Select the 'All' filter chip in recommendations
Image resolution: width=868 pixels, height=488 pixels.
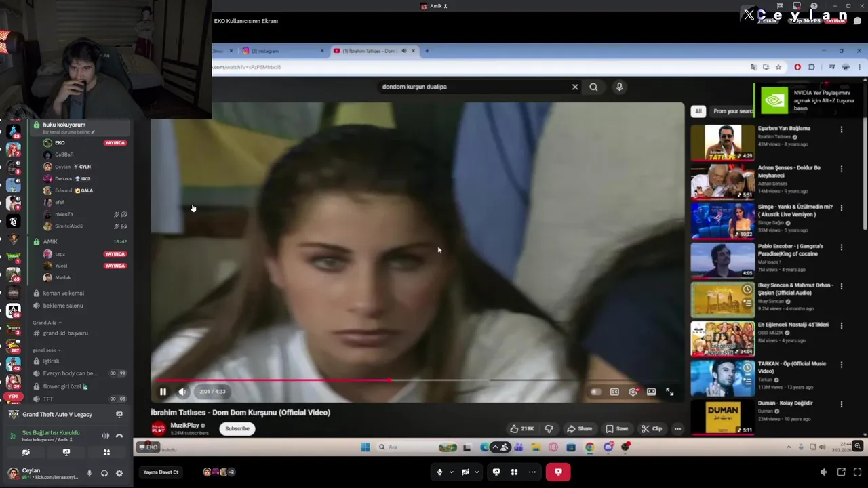point(698,111)
